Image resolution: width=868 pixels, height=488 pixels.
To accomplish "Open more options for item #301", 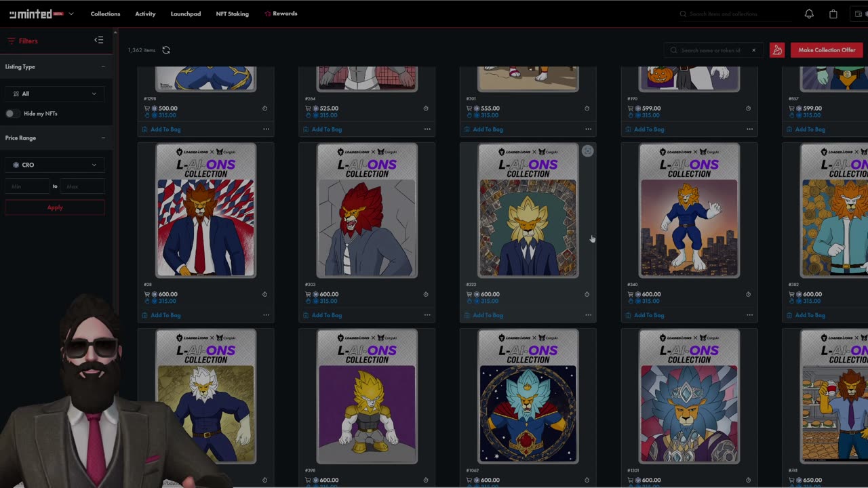I will click(588, 129).
